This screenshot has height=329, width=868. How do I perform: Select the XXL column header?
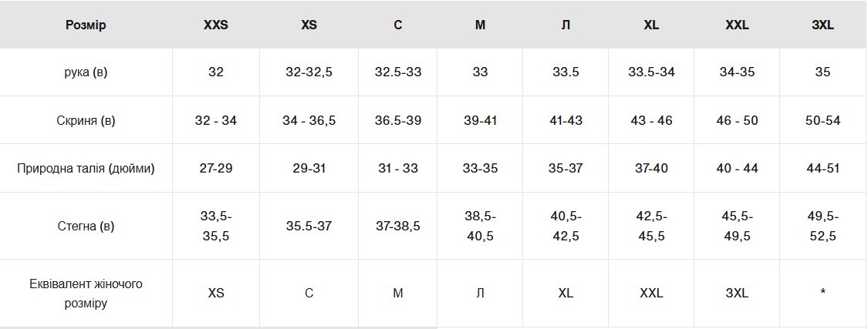point(737,25)
